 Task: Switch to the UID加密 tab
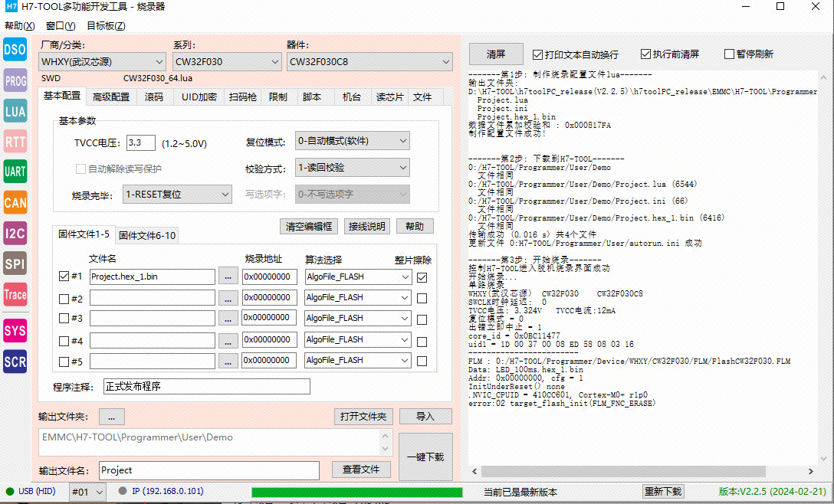(199, 97)
